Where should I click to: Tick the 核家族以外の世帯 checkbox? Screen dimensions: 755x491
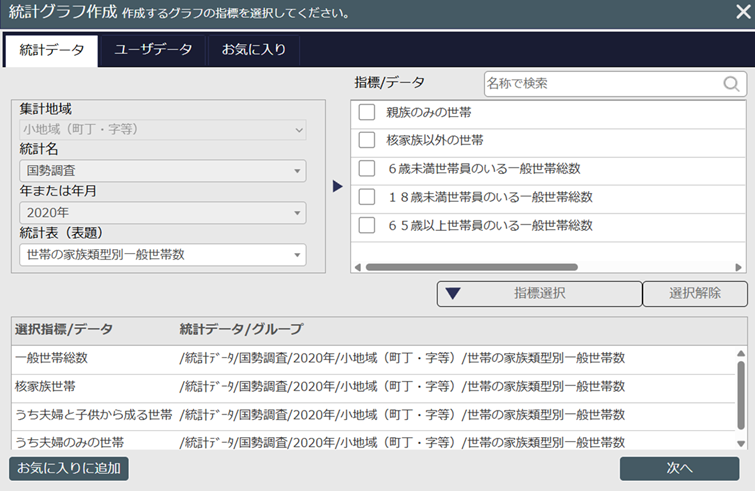367,140
